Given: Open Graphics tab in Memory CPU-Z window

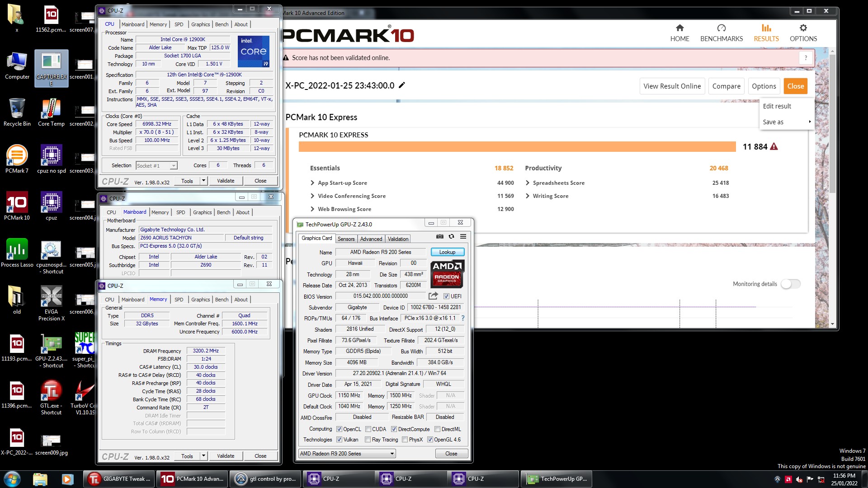Looking at the screenshot, I should (x=200, y=300).
